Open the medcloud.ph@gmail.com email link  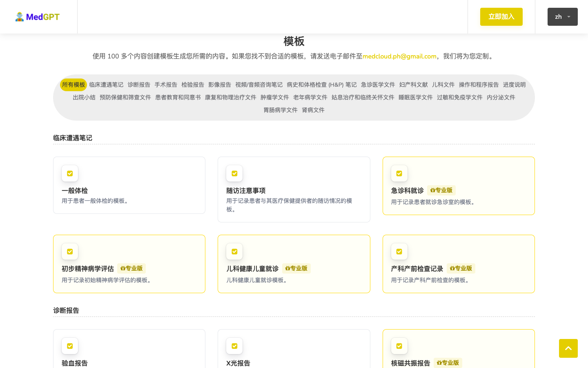point(399,56)
